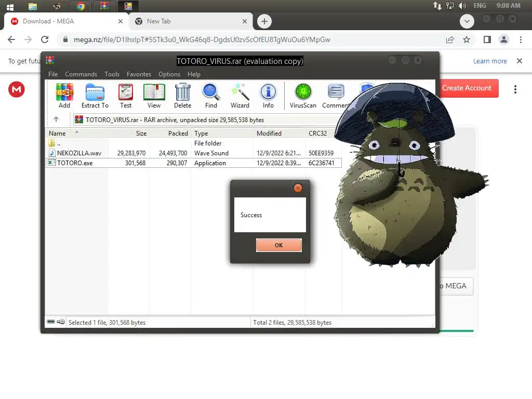The width and height of the screenshot is (532, 399).
Task: Click the Chrome taskbar icon
Action: point(81,6)
